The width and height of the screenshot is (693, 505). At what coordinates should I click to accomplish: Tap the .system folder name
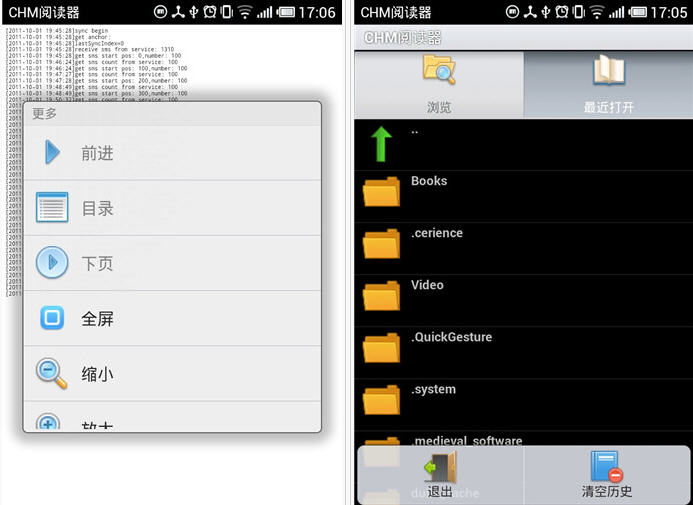click(433, 390)
